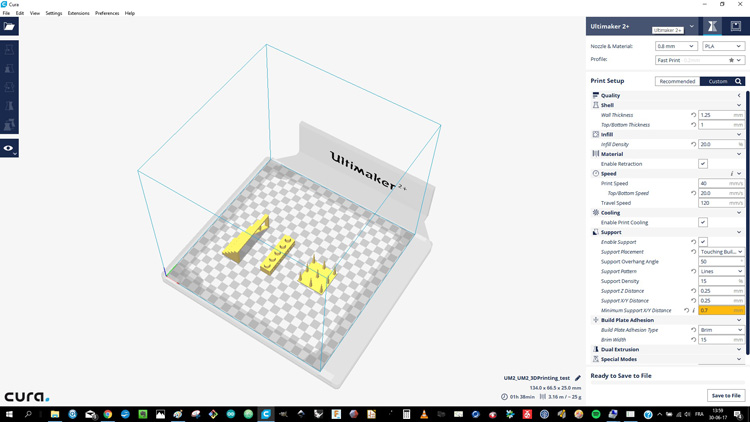Screen dimensions: 750x422
Task: Open the Support Pattern Lines dropdown
Action: (721, 271)
